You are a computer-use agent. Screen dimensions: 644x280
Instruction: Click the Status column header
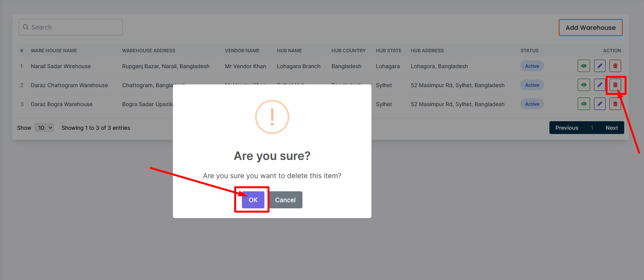pyautogui.click(x=529, y=51)
